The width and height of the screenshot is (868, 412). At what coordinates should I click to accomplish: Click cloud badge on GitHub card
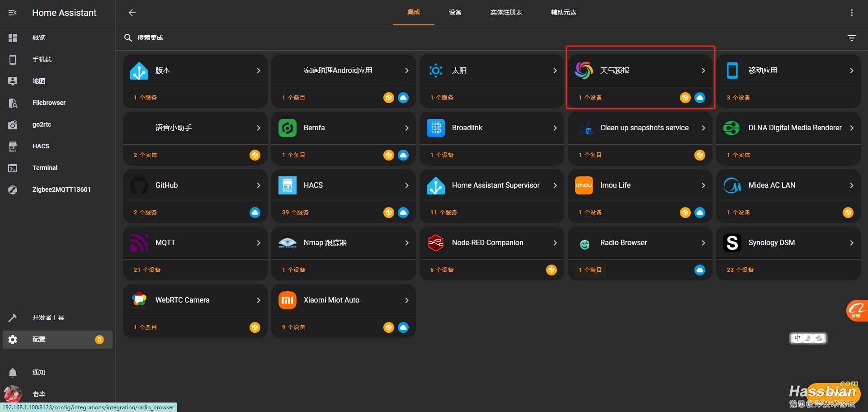click(255, 213)
